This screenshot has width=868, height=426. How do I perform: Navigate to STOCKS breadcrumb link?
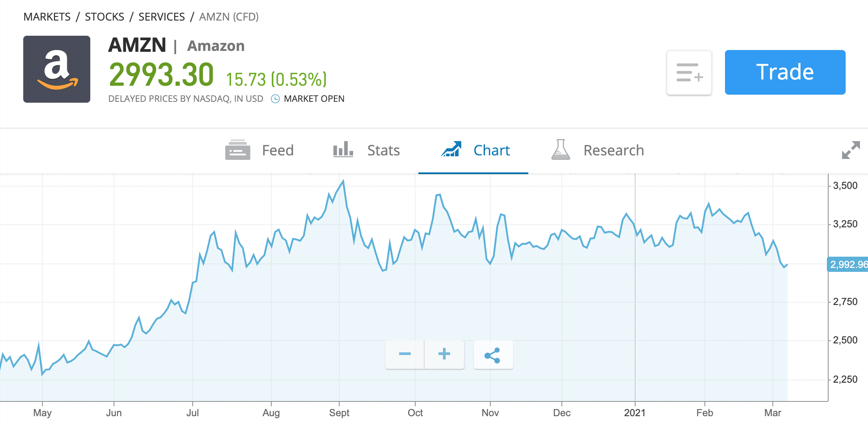105,17
